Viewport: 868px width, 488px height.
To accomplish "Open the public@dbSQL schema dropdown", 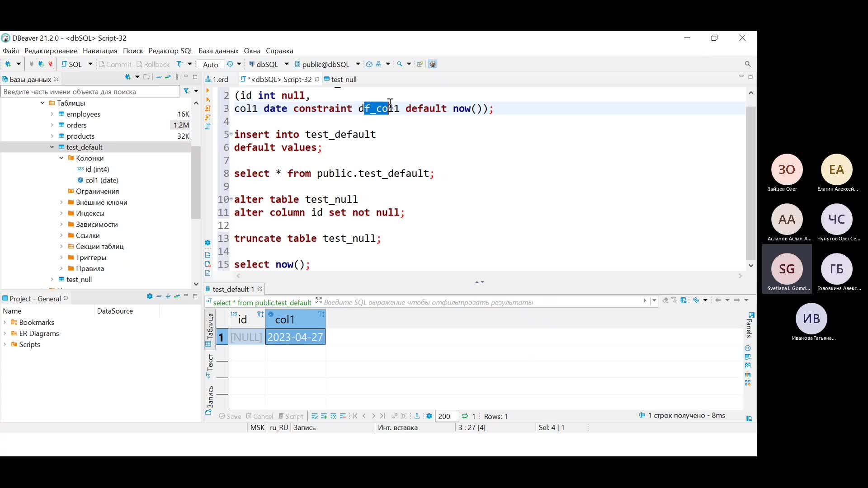I will pos(358,64).
